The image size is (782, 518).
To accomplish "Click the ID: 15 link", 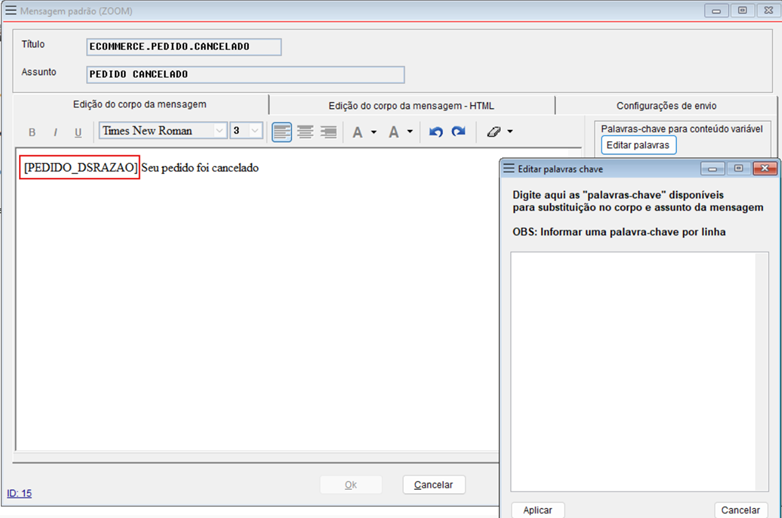I will click(19, 493).
